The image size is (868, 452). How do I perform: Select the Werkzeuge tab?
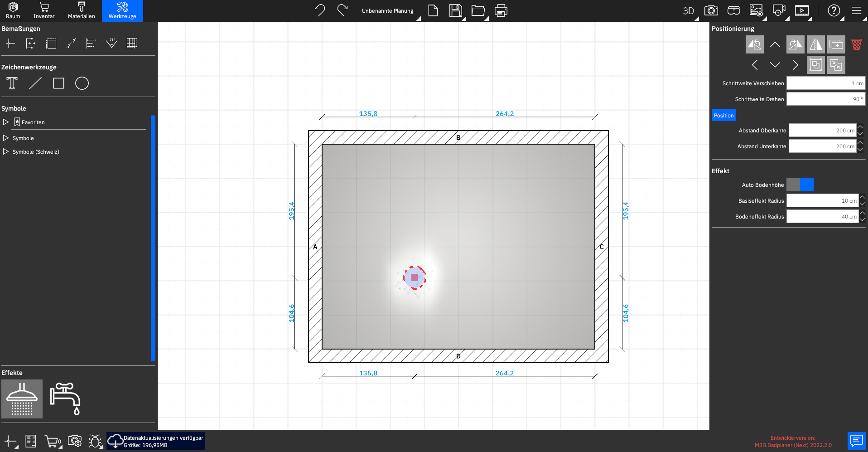pyautogui.click(x=122, y=10)
